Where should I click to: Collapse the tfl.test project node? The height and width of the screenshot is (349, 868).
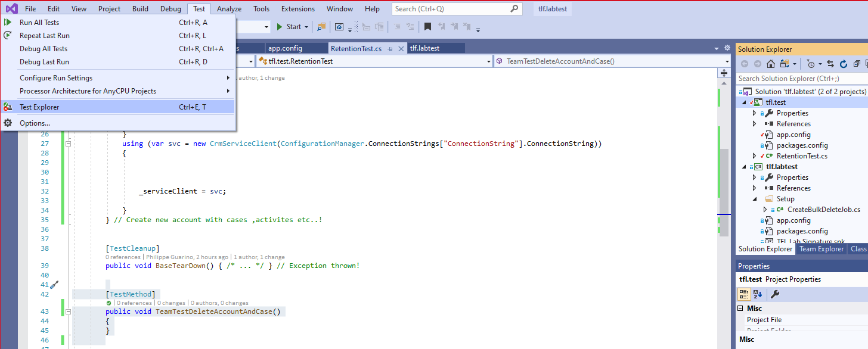tap(744, 102)
